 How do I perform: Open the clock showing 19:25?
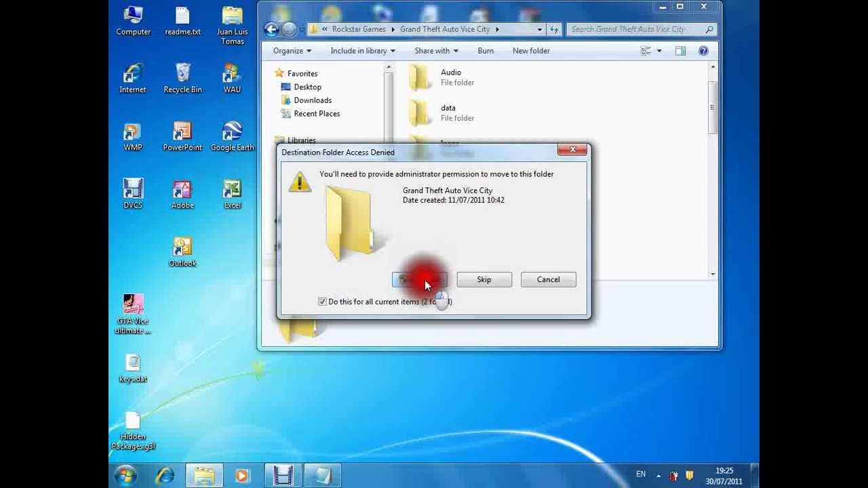pyautogui.click(x=724, y=476)
